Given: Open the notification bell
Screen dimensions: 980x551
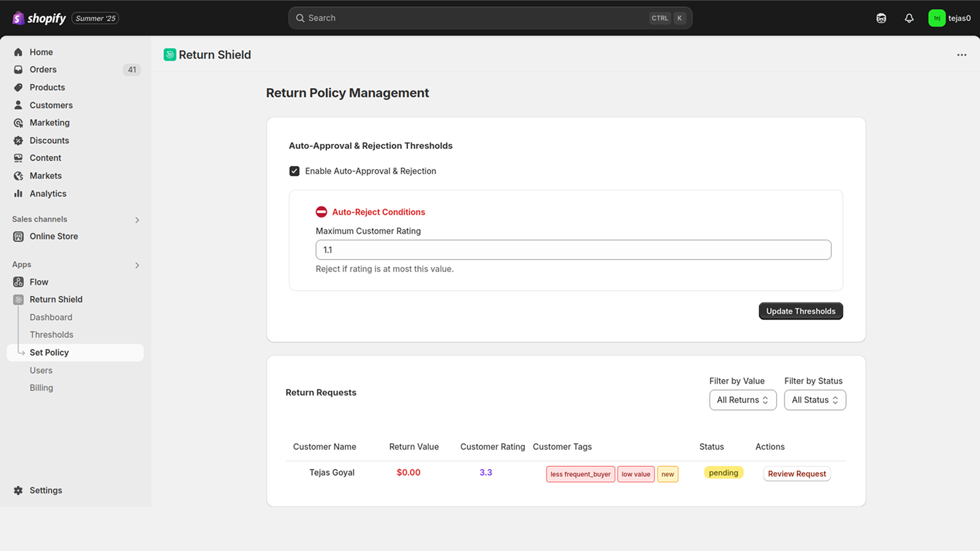Looking at the screenshot, I should pyautogui.click(x=909, y=18).
